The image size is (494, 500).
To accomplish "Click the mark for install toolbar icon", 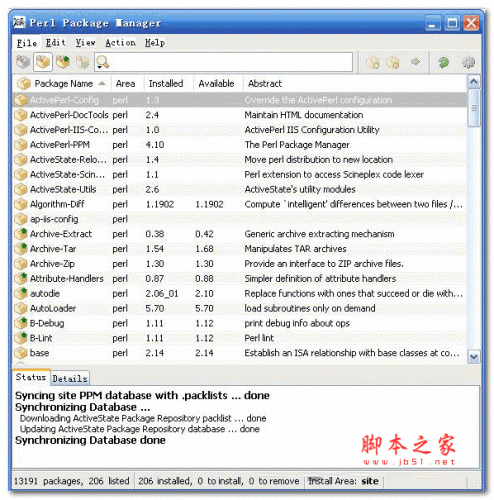I will click(x=373, y=62).
